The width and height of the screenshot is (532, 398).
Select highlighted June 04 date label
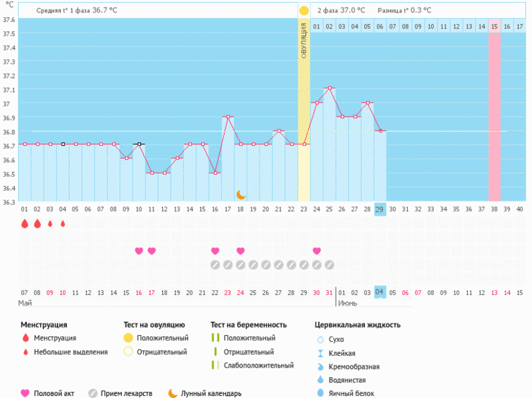pos(379,292)
